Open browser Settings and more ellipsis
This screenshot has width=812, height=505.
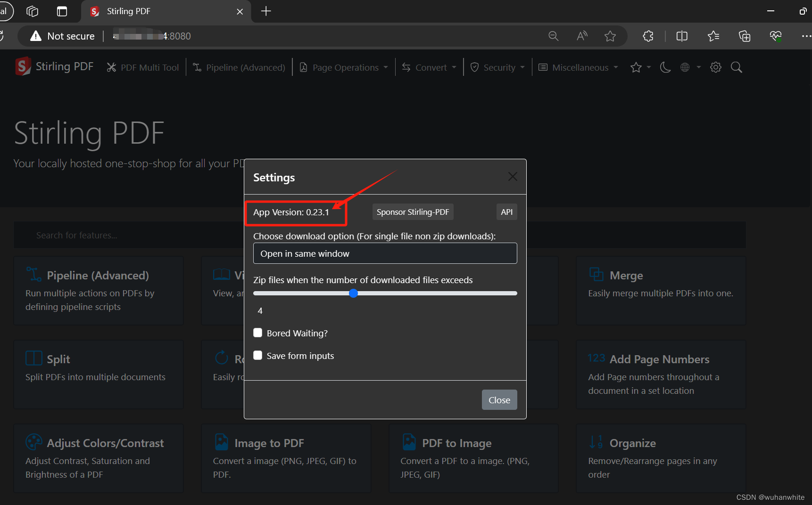(806, 36)
